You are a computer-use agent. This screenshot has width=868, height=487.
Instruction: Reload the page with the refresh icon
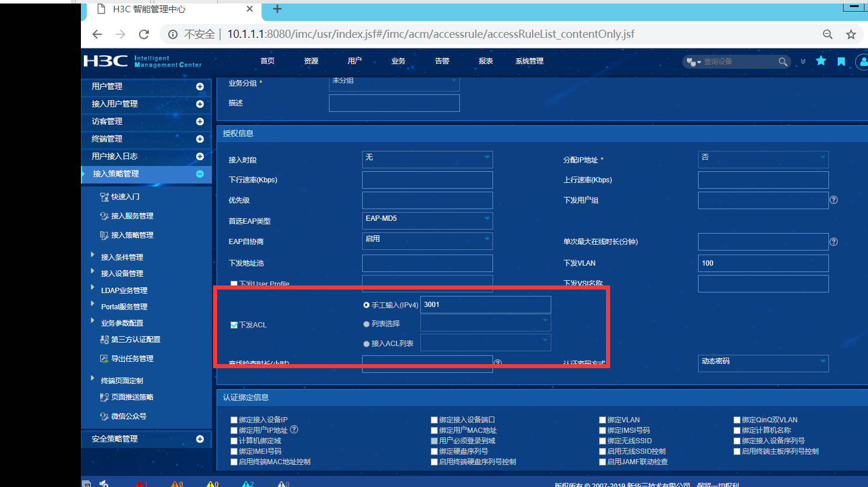[144, 34]
